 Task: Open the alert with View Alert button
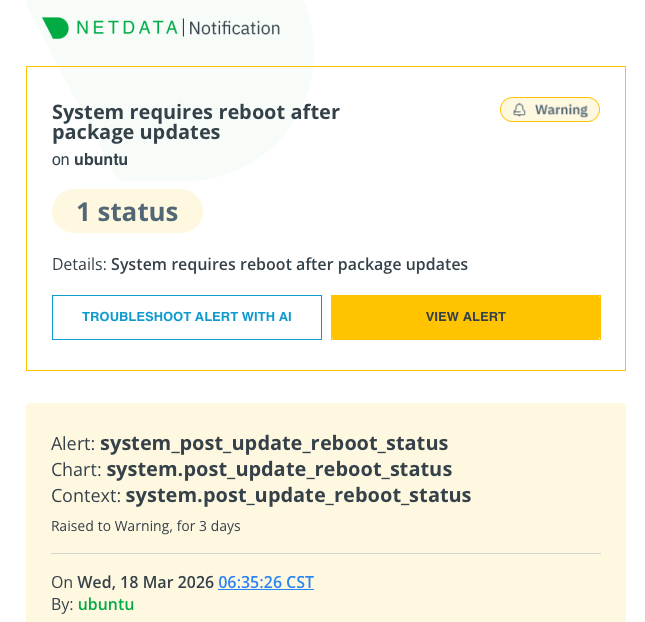coord(465,317)
